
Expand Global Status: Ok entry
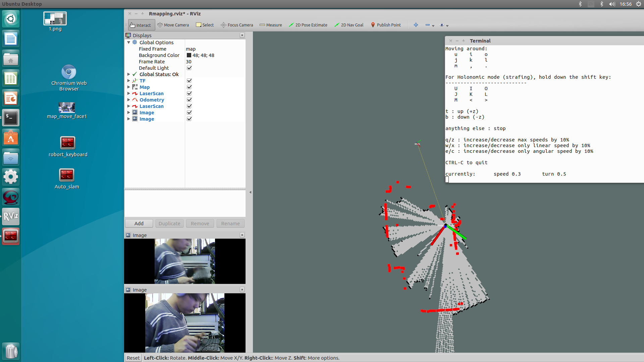click(128, 74)
